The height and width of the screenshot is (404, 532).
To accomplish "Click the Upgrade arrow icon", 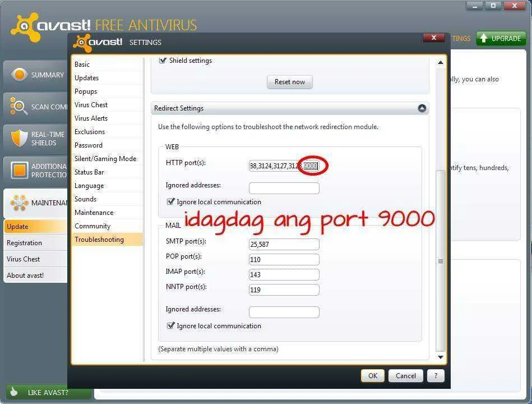I will (x=484, y=38).
